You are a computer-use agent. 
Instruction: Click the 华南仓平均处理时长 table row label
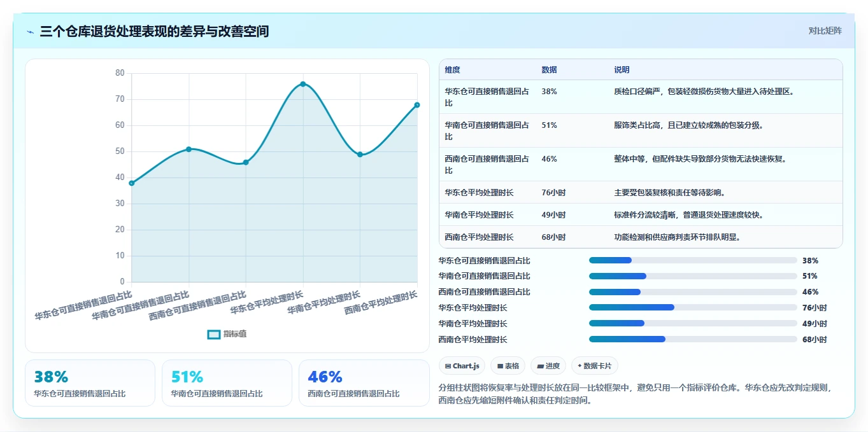point(479,214)
